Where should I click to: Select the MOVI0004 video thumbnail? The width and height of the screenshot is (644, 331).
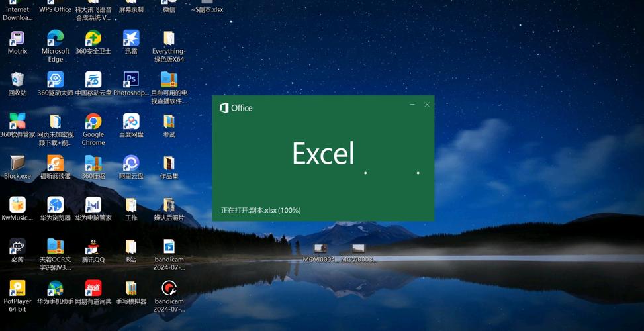pos(321,254)
